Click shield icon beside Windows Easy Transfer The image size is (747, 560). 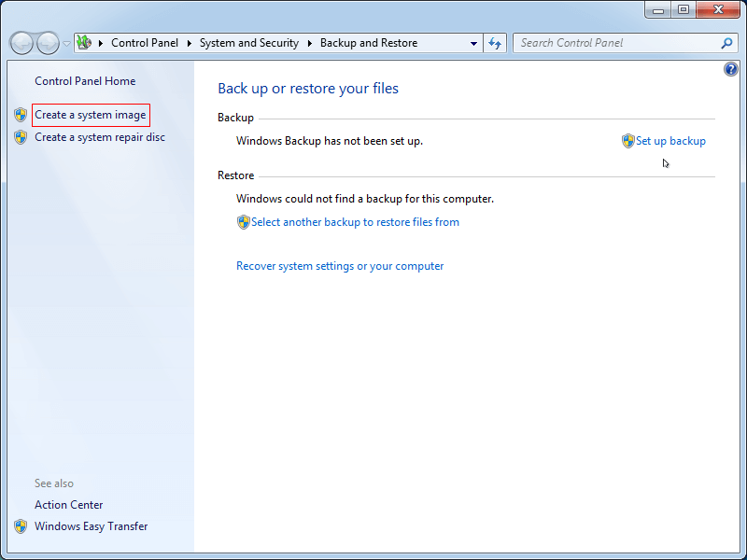[x=21, y=526]
